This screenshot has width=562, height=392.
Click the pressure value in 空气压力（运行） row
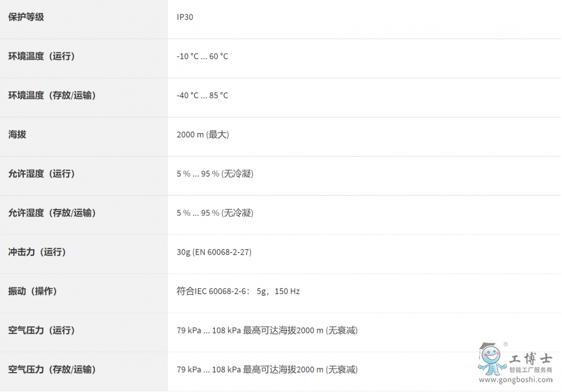coord(267,331)
